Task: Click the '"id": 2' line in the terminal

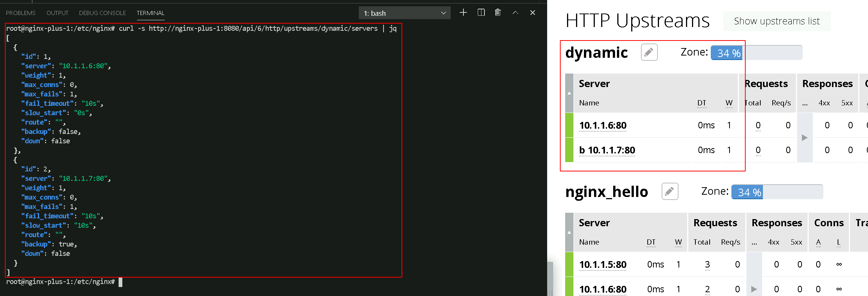Action: pyautogui.click(x=36, y=169)
